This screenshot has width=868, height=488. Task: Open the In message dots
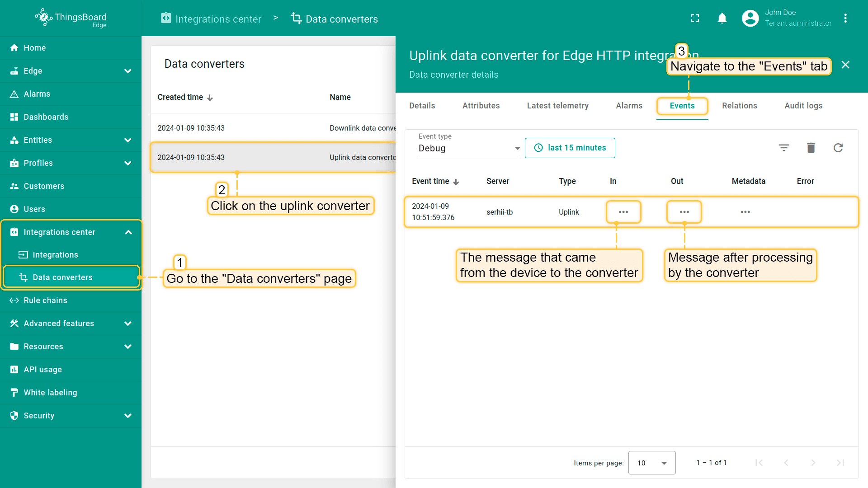coord(623,212)
